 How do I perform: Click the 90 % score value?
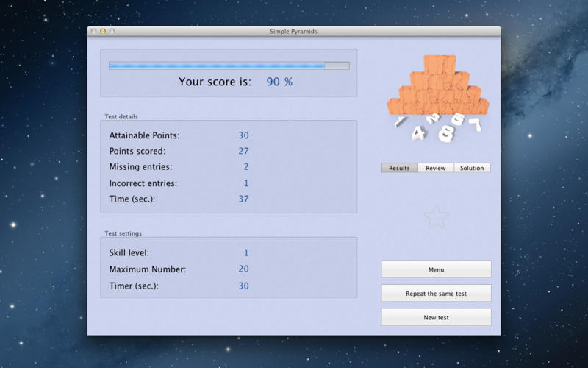pos(279,82)
